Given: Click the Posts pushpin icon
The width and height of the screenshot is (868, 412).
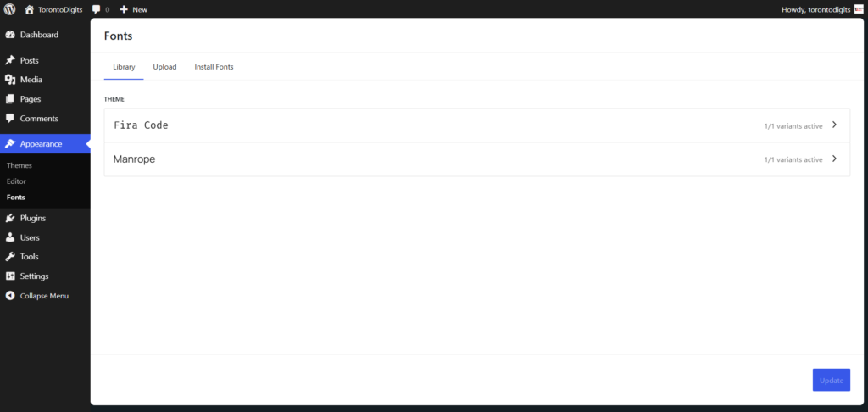Looking at the screenshot, I should 10,61.
